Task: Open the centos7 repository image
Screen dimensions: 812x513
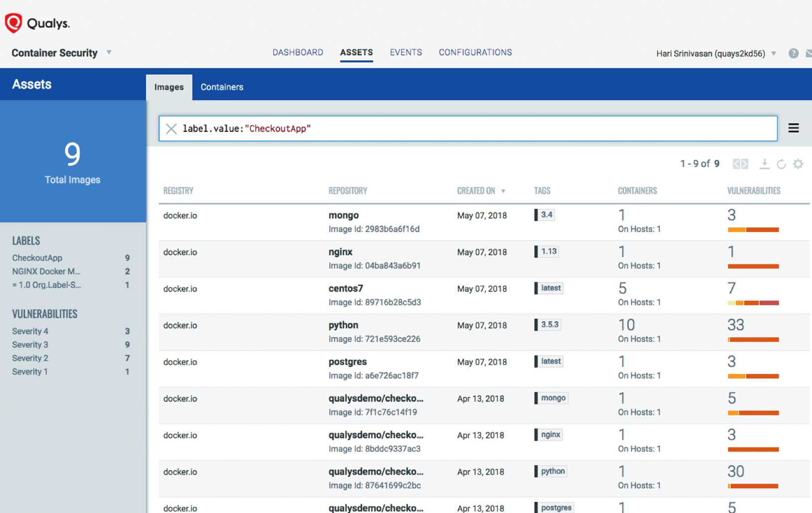Action: (346, 288)
